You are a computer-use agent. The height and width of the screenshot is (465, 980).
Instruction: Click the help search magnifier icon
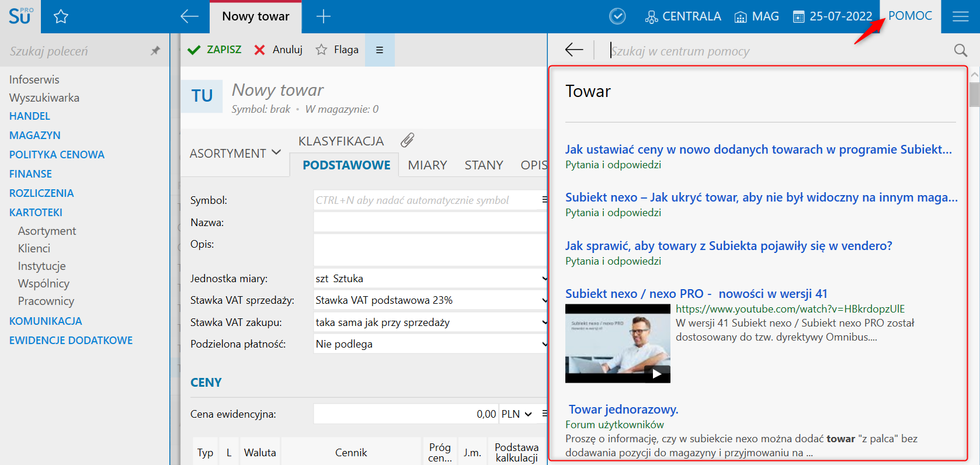click(960, 50)
